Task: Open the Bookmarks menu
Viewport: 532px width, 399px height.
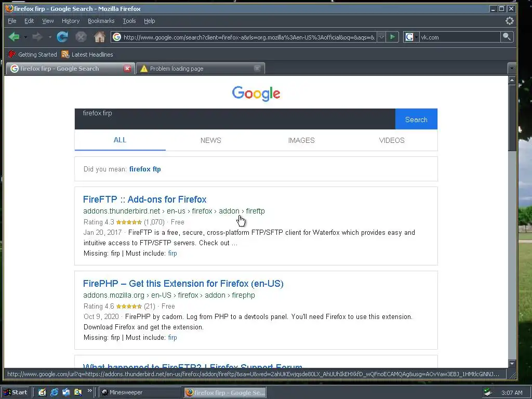Action: (x=101, y=21)
